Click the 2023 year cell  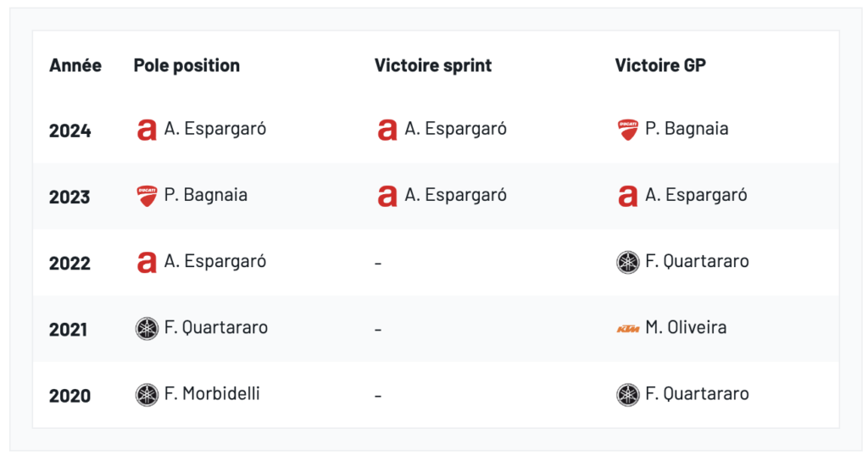(x=70, y=197)
